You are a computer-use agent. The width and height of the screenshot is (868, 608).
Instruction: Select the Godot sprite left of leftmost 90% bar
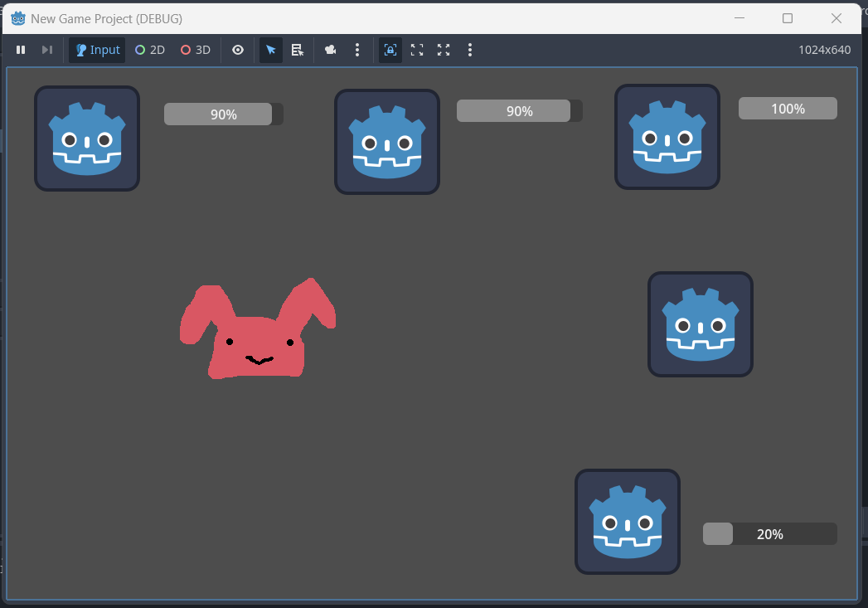click(87, 139)
